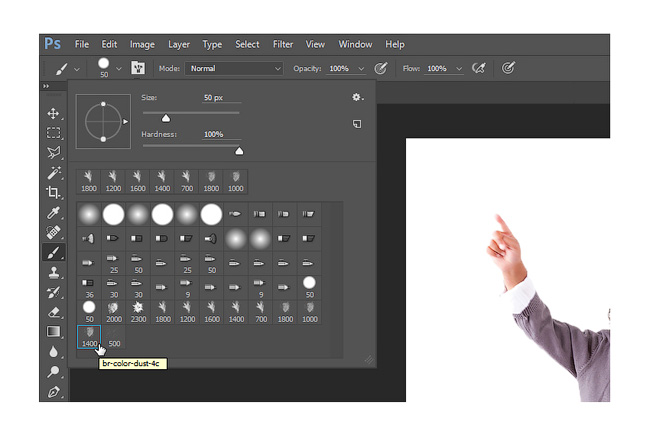Select the Gradient tool

click(x=53, y=332)
